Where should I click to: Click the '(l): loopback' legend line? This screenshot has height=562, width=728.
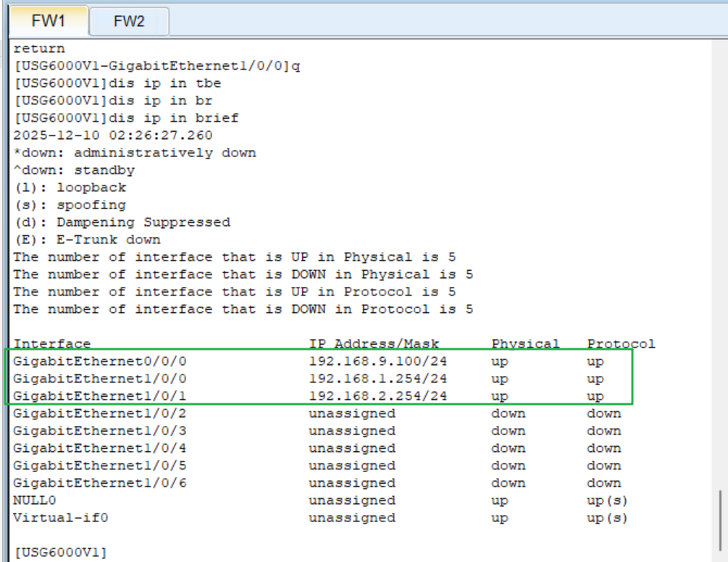(x=70, y=188)
